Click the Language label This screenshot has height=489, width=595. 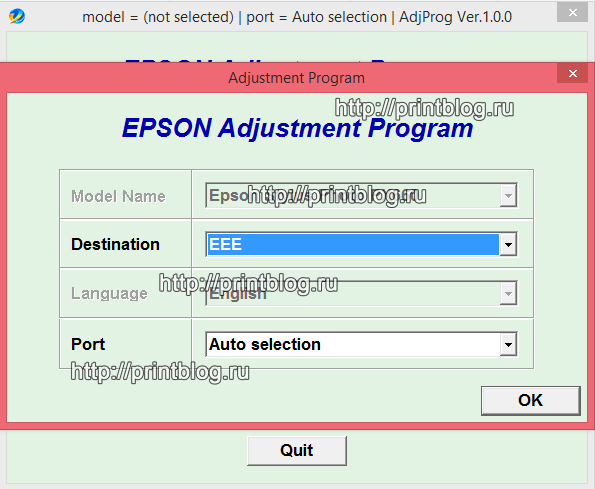109,294
